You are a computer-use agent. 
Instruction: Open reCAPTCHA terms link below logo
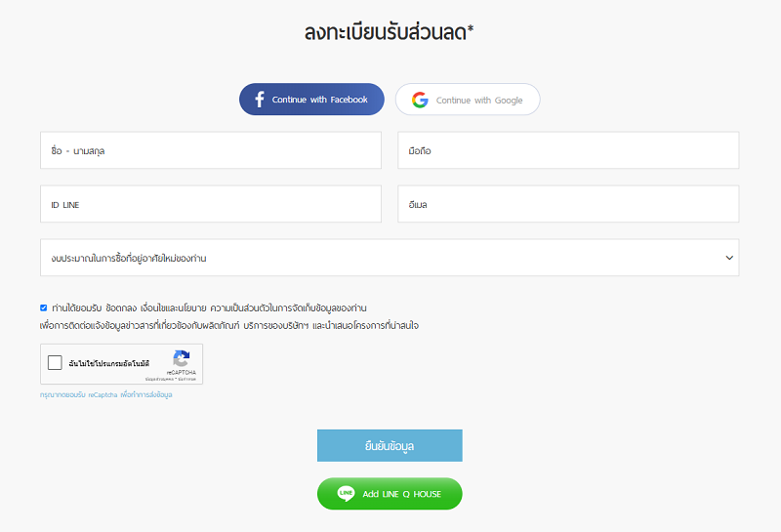point(186,379)
